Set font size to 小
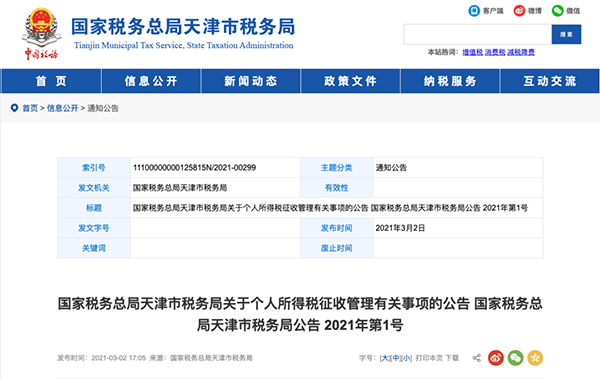This screenshot has height=379, width=600. (406, 358)
